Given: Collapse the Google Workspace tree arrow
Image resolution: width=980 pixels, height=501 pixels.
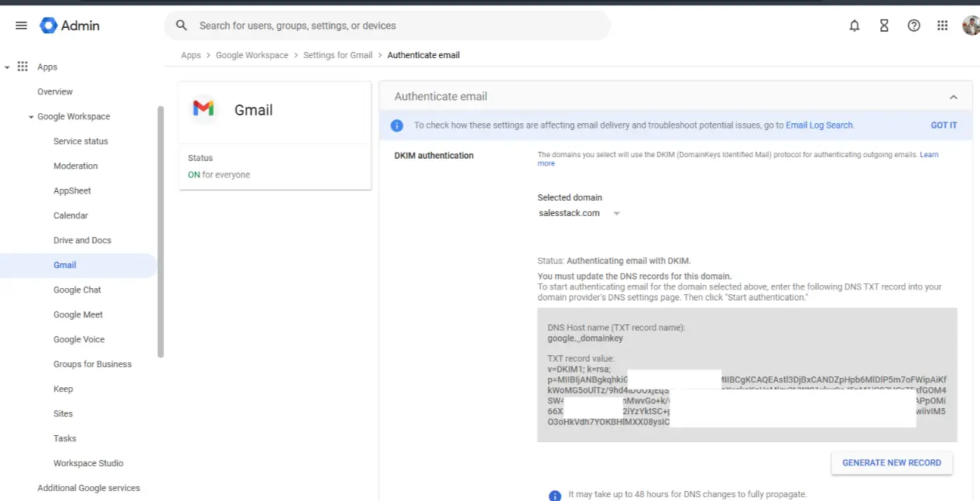Looking at the screenshot, I should coord(31,117).
